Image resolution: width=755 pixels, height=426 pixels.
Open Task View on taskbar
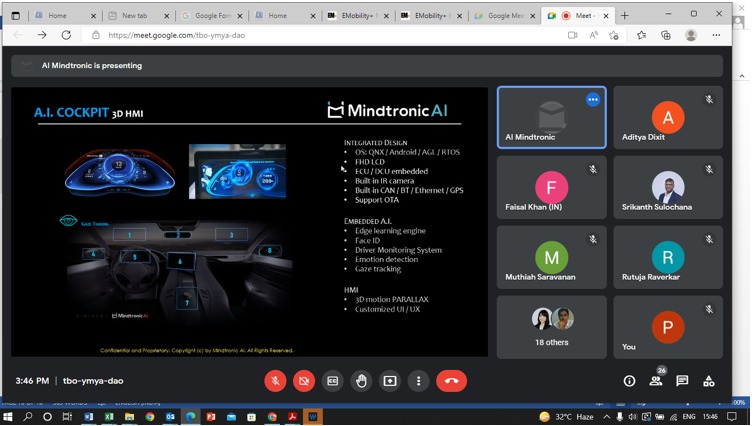click(67, 417)
